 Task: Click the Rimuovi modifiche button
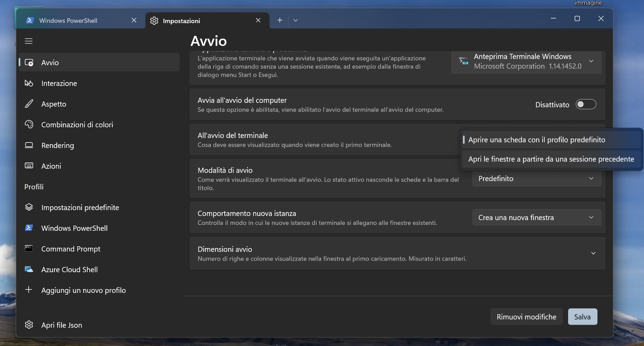point(526,317)
